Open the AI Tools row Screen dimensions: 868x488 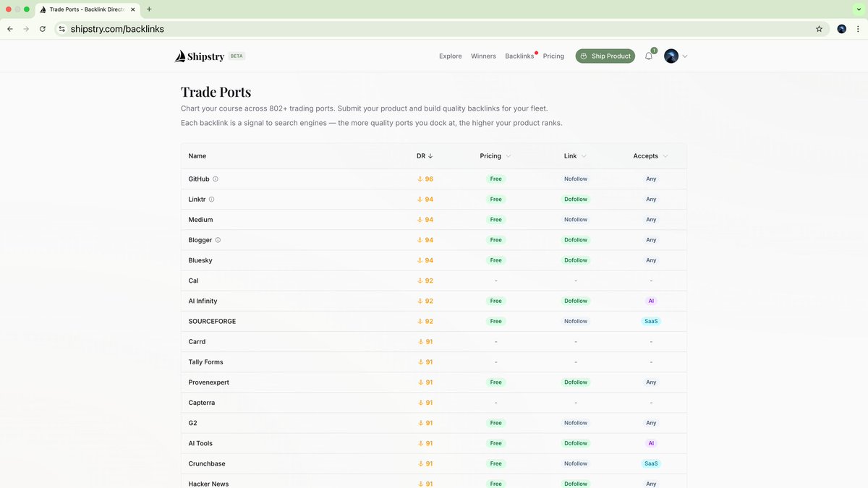433,443
